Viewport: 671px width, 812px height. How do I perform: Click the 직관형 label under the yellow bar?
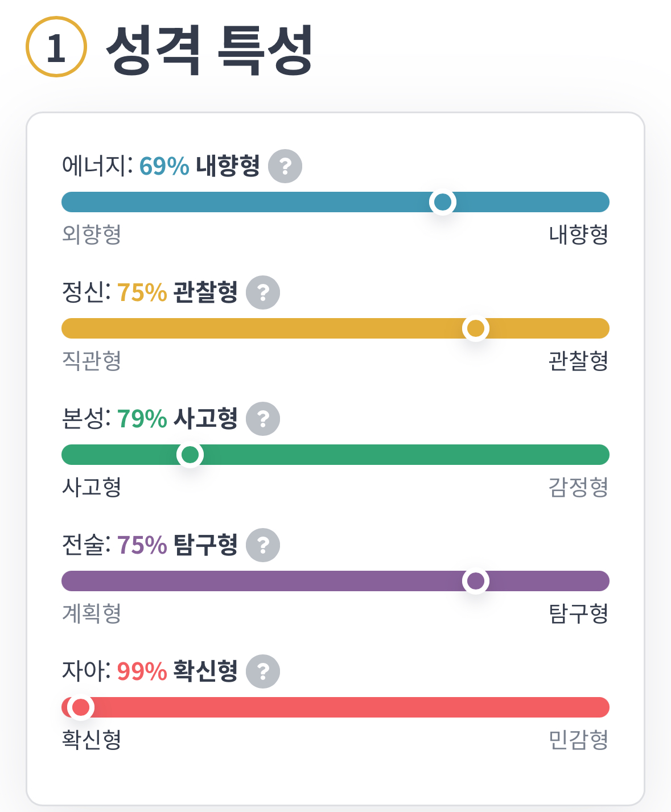(x=92, y=361)
